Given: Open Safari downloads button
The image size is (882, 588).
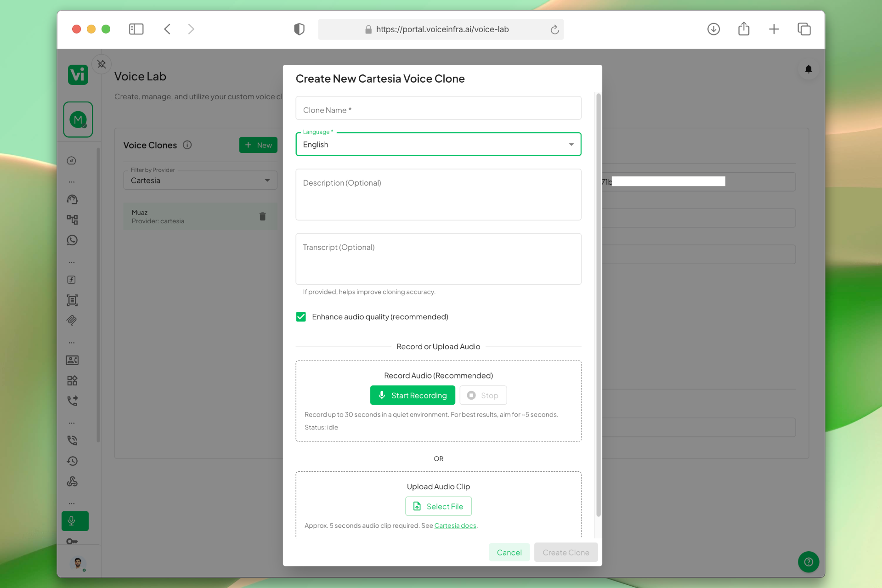Looking at the screenshot, I should click(713, 29).
